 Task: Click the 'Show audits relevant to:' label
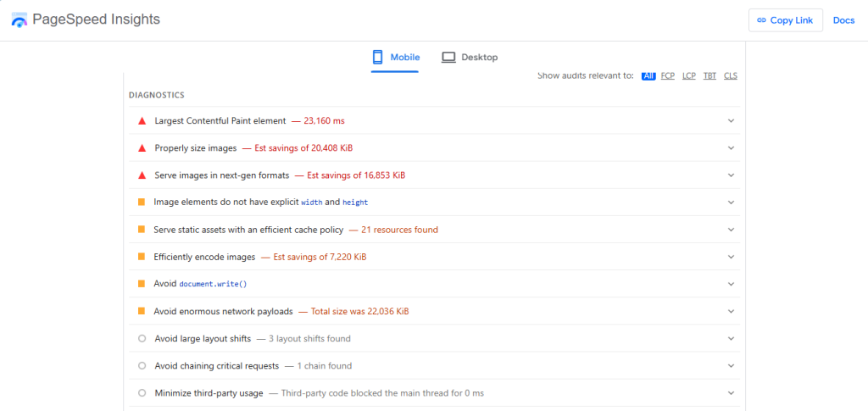tap(585, 75)
